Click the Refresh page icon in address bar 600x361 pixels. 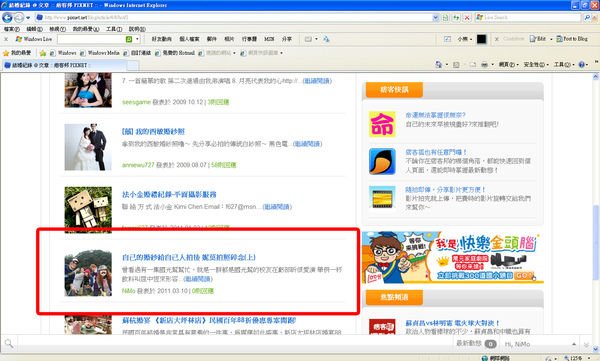456,18
